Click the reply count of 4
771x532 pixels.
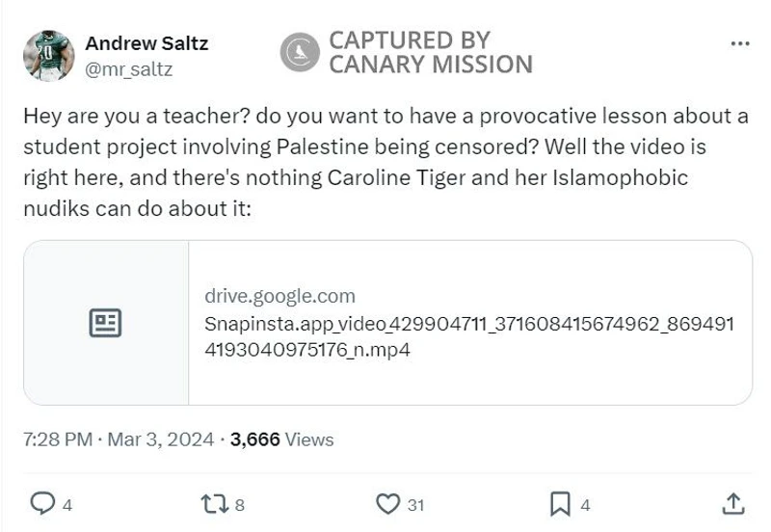point(67,504)
